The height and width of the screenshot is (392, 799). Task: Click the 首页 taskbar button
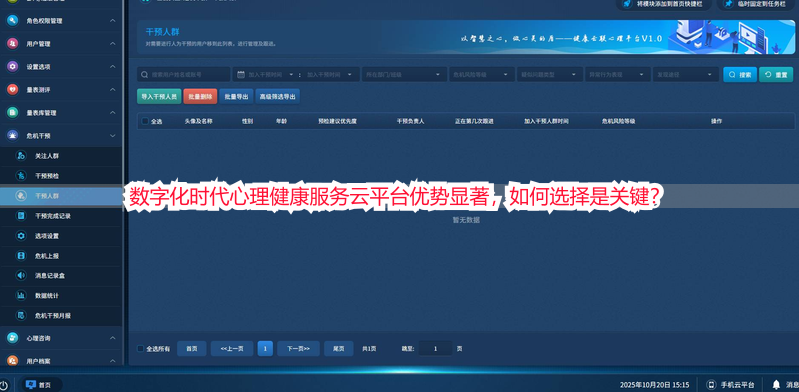click(41, 385)
